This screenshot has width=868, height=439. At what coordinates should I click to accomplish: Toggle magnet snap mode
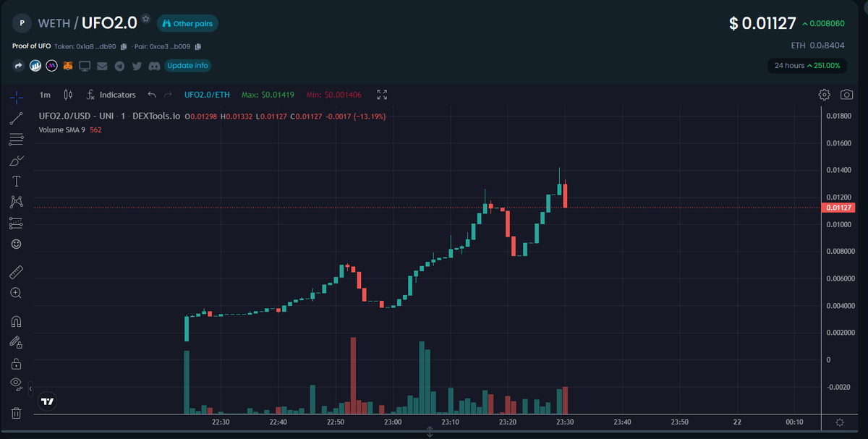tap(16, 321)
